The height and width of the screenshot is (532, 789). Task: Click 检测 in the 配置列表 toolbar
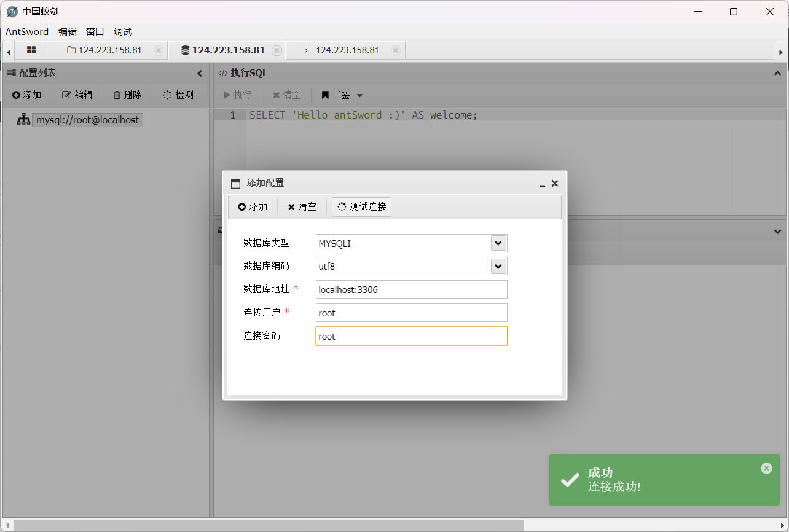(178, 95)
